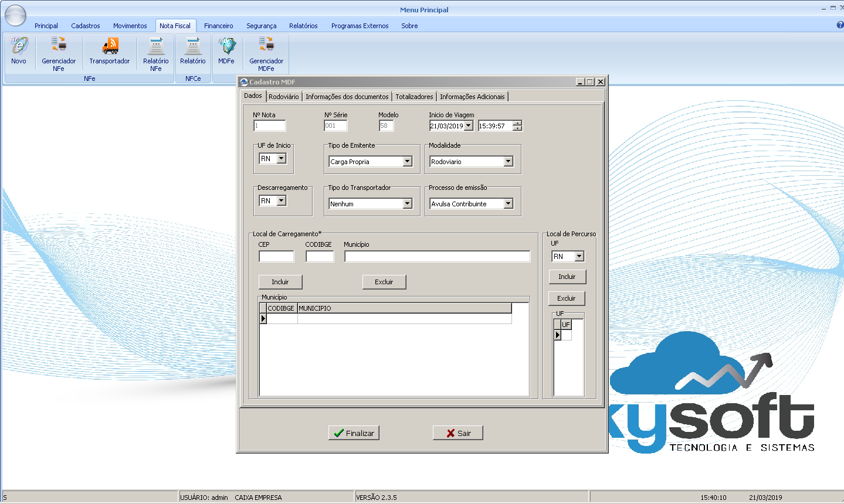The image size is (844, 504).
Task: Click CAIXA EMPRESA in status bar
Action: coord(258,498)
